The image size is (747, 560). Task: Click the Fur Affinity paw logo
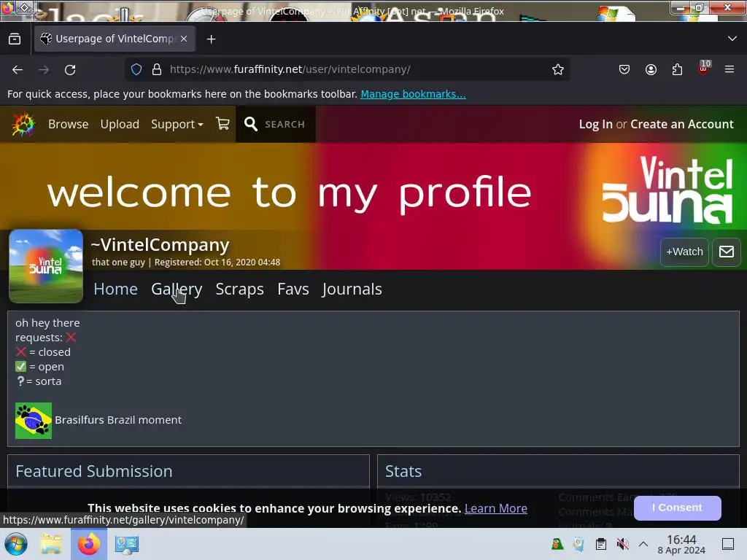tap(23, 124)
